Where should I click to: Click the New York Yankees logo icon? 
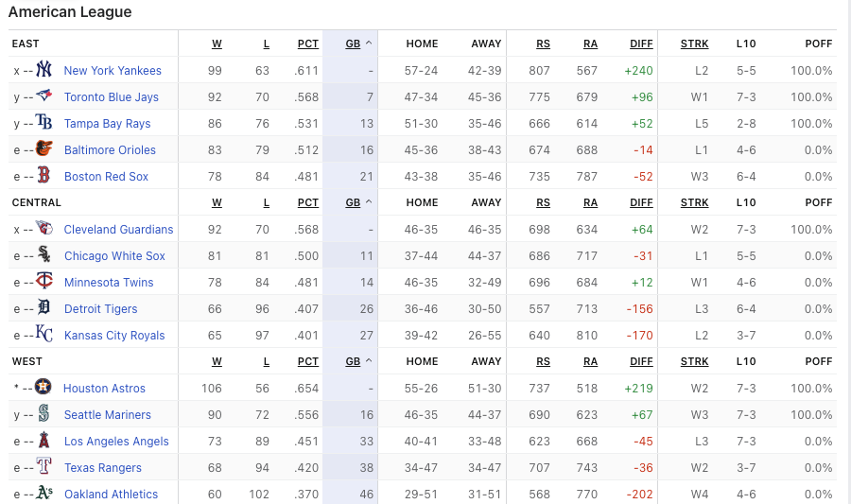pos(44,70)
